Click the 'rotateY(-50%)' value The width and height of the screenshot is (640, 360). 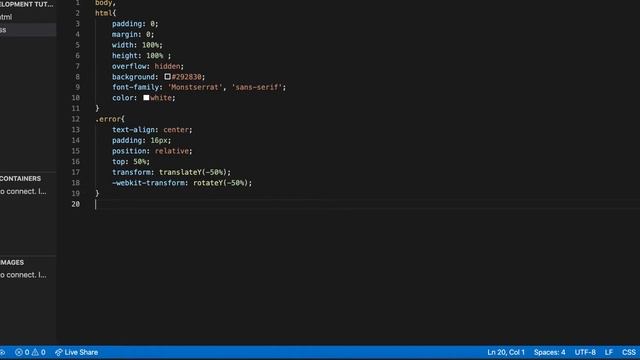coord(222,183)
